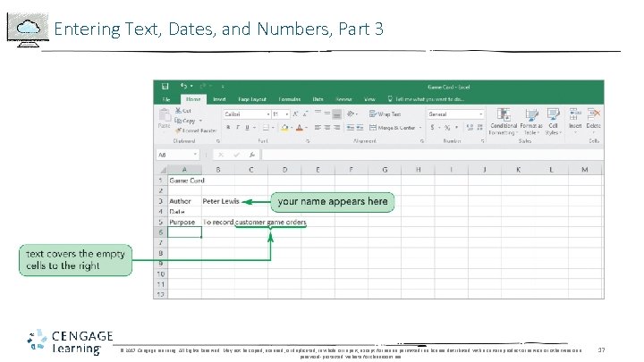Toggle Bold formatting
The height and width of the screenshot is (362, 644).
[228, 128]
